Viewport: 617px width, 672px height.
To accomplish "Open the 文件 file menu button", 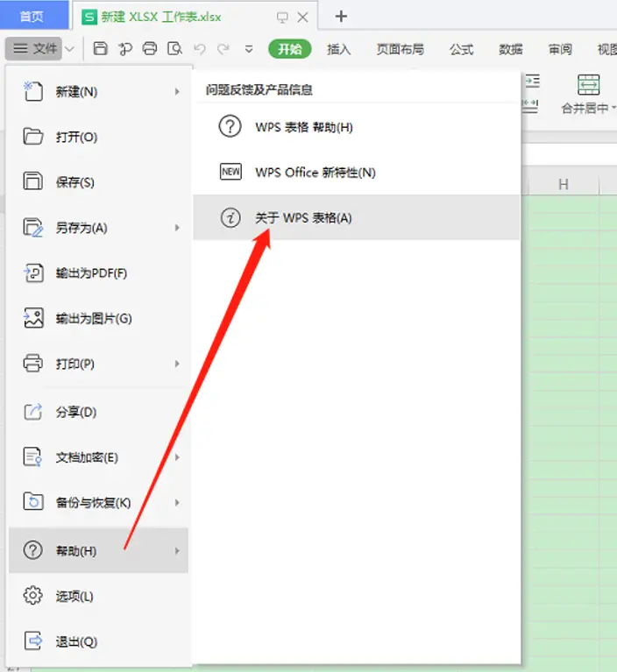I will tap(34, 48).
